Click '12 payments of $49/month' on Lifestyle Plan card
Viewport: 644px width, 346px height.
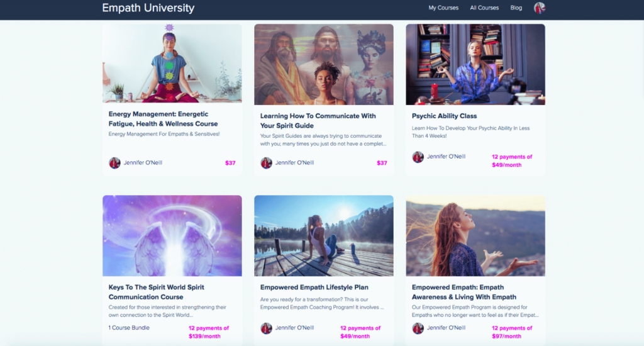pyautogui.click(x=360, y=332)
